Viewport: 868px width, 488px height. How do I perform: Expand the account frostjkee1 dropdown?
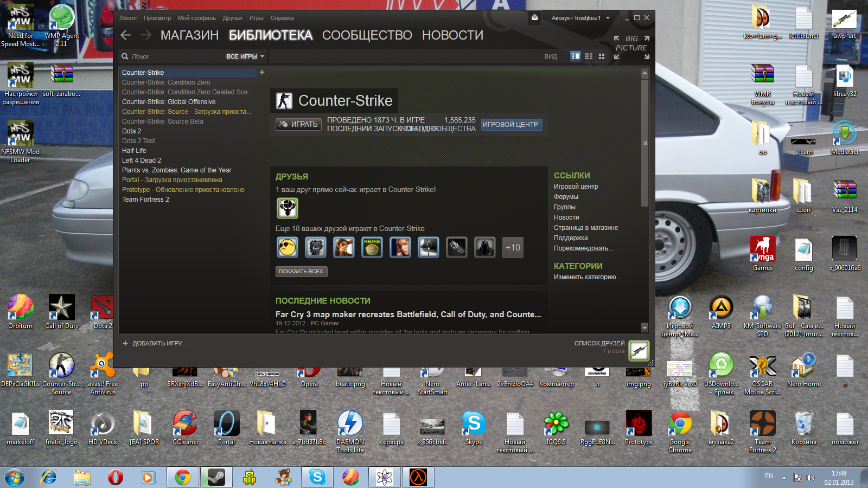tap(580, 18)
